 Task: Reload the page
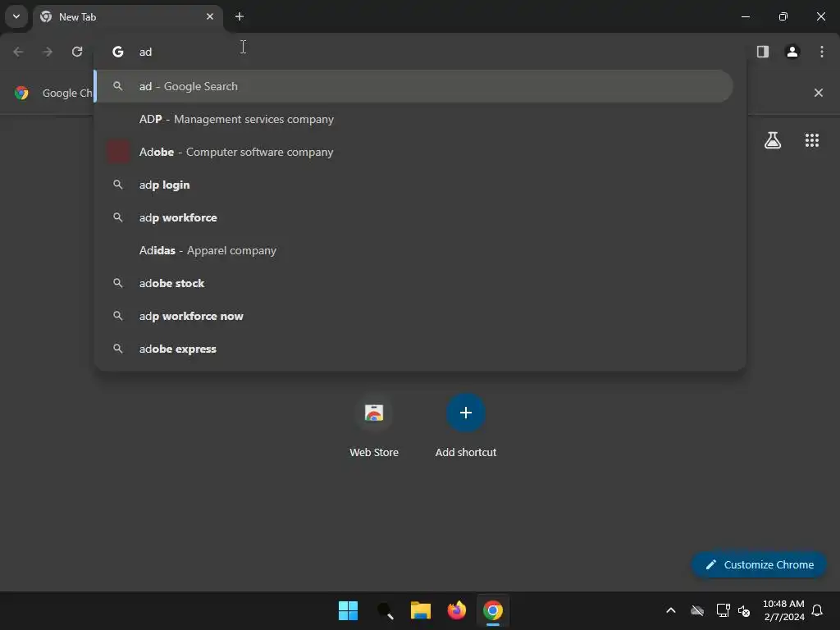coord(77,52)
